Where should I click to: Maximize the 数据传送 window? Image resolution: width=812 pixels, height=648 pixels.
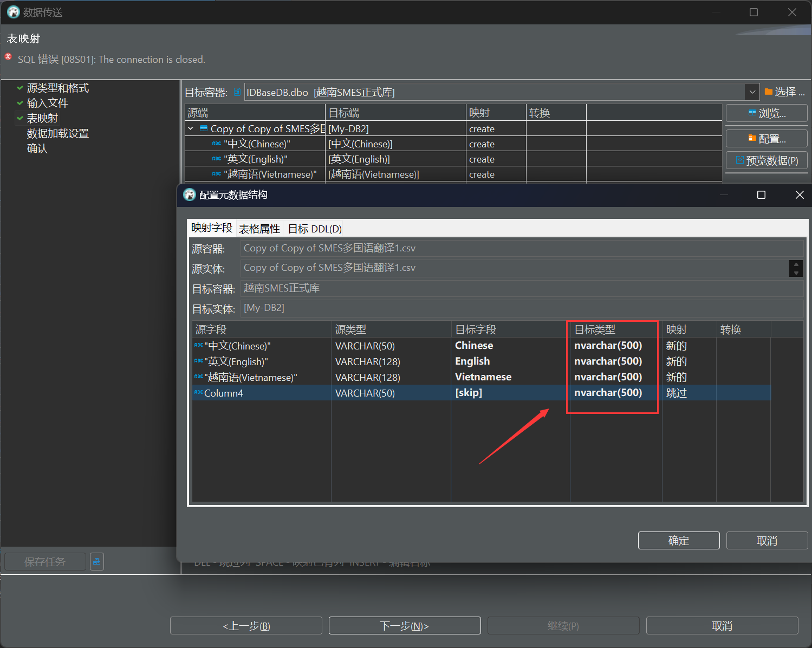[753, 12]
